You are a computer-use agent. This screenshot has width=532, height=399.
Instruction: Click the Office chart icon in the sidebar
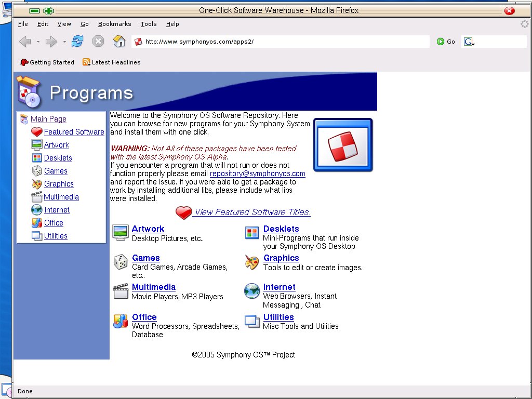click(x=37, y=223)
